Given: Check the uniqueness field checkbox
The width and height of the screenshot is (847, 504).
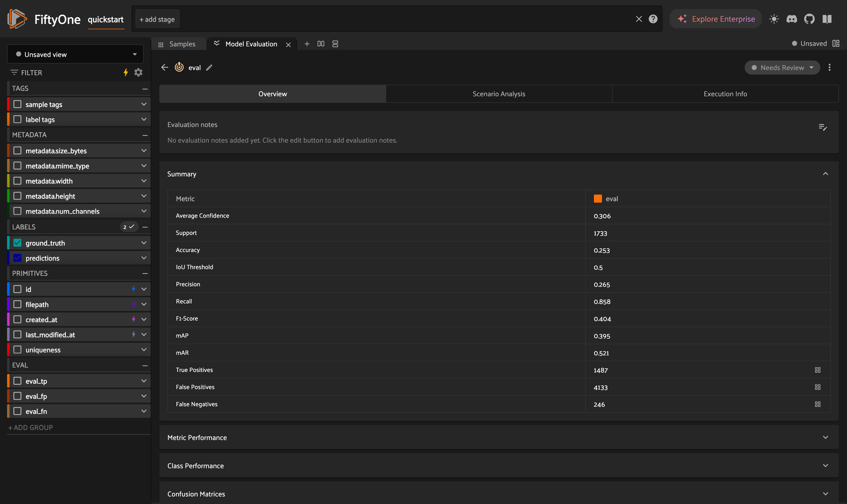Looking at the screenshot, I should 17,350.
